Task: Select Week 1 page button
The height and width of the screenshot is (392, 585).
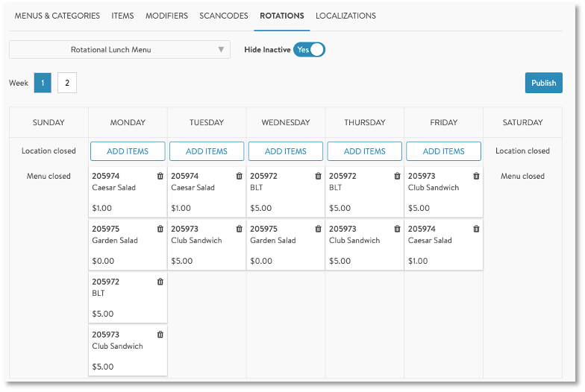Action: 43,83
